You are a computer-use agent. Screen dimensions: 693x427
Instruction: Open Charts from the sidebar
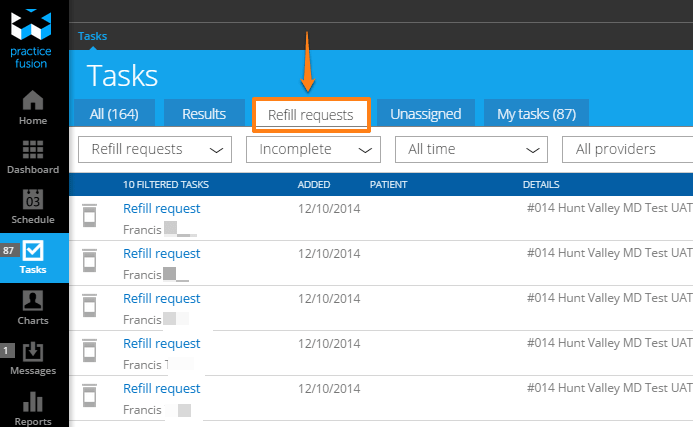pyautogui.click(x=33, y=300)
